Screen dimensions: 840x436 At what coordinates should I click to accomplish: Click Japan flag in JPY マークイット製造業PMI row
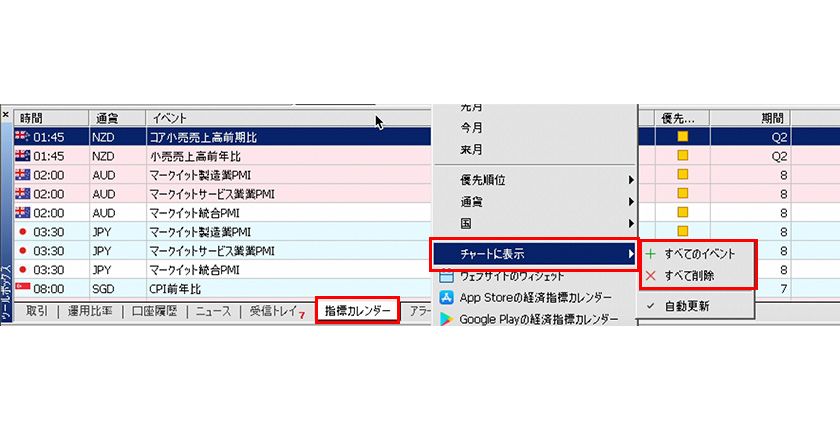(22, 232)
